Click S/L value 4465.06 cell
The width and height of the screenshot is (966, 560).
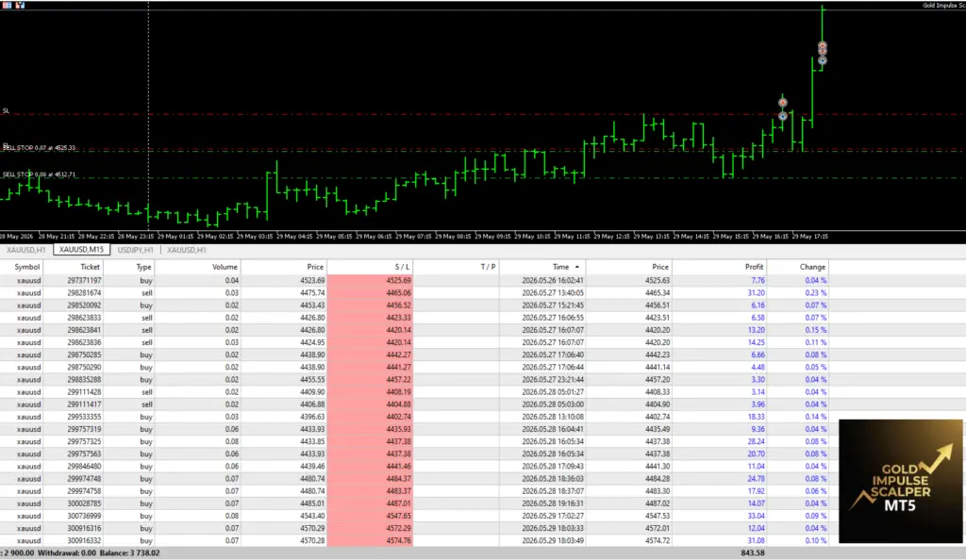(370, 293)
